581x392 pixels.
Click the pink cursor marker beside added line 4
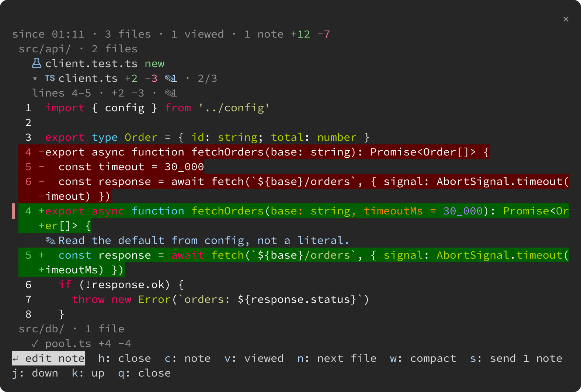[14, 211]
